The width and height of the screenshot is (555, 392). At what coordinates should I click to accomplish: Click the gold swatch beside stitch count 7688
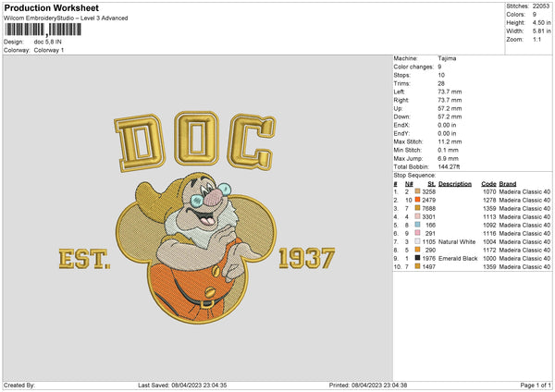click(x=417, y=208)
